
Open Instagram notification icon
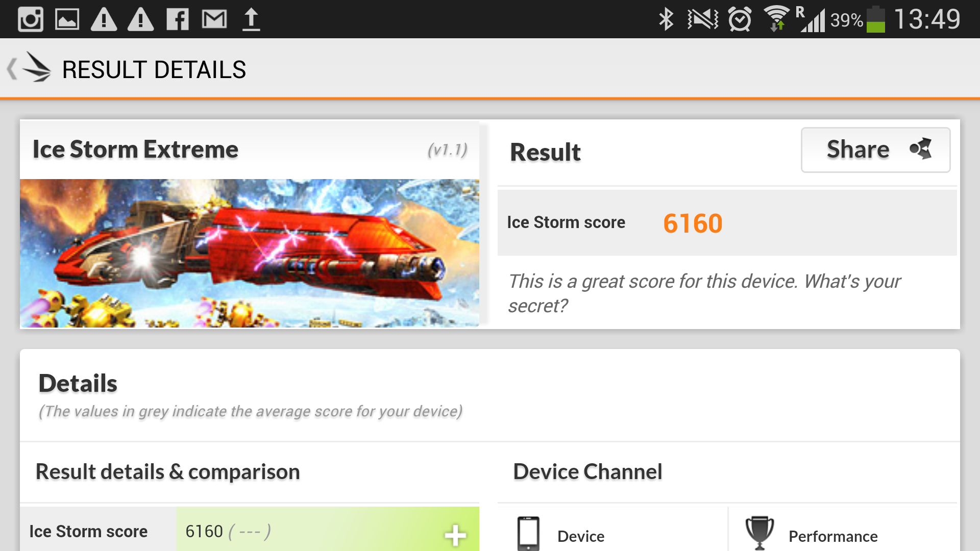pos(31,19)
